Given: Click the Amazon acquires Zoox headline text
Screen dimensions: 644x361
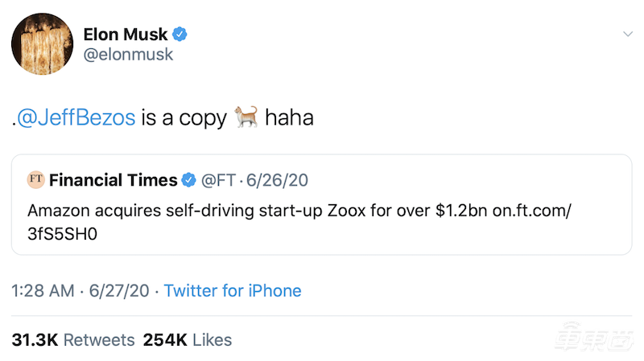Looking at the screenshot, I should (x=225, y=211).
